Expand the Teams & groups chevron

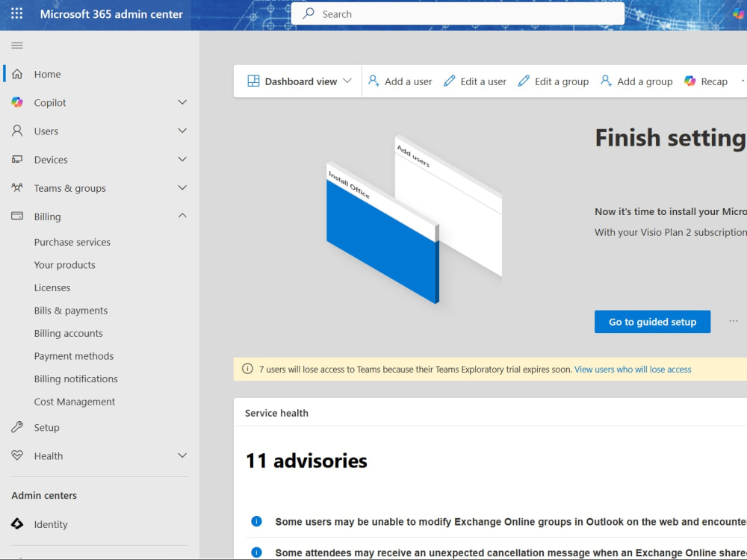coord(182,188)
